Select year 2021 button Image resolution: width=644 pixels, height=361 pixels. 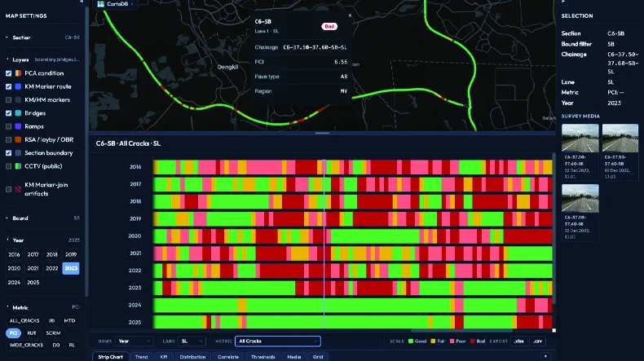pos(33,268)
